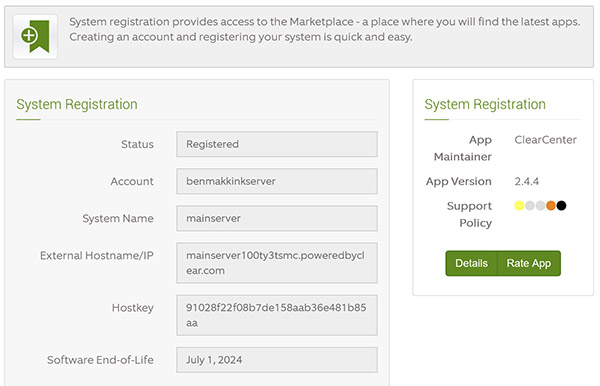Open app Details button
The image size is (600, 386).
(x=471, y=263)
